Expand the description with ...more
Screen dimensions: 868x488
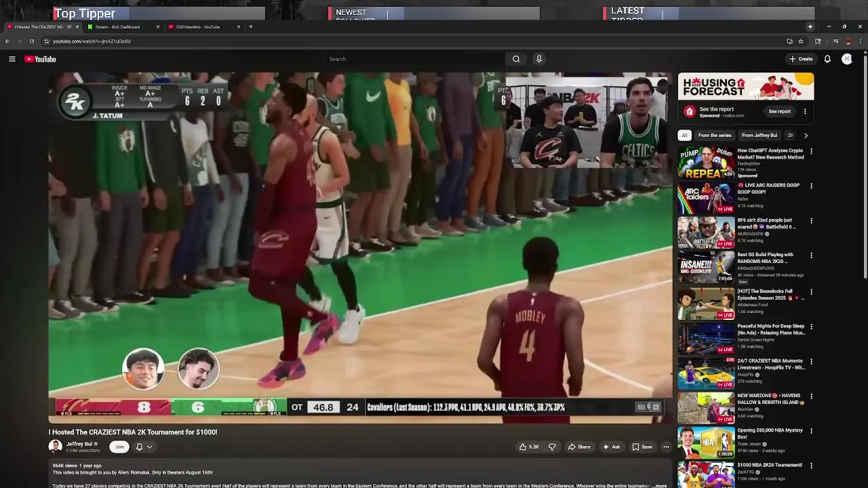(660, 485)
